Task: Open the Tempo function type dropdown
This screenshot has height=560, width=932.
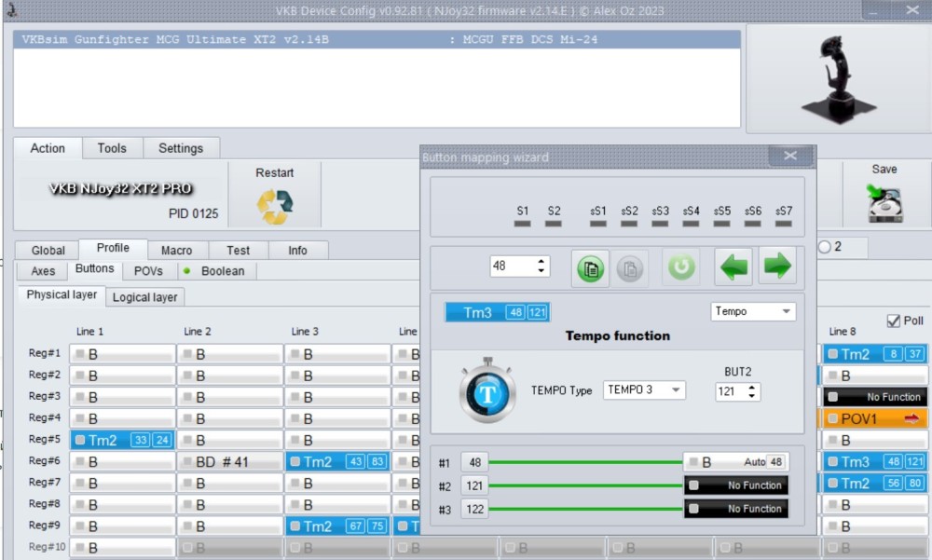Action: tap(753, 311)
